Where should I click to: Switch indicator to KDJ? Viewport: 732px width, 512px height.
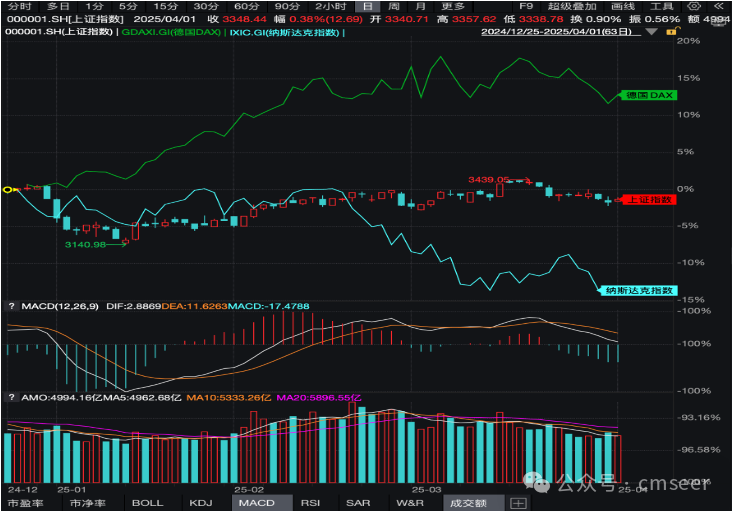click(201, 503)
